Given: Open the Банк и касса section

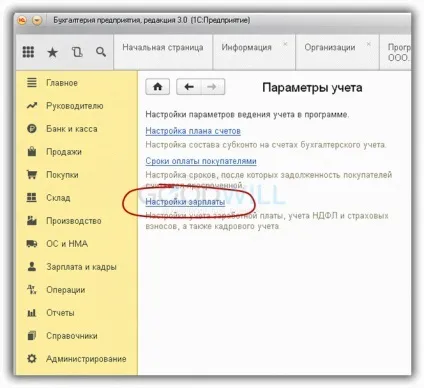Looking at the screenshot, I should point(72,129).
